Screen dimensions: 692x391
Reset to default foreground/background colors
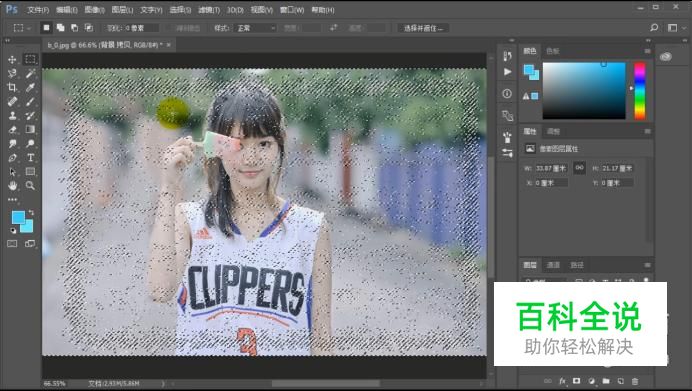(x=13, y=230)
